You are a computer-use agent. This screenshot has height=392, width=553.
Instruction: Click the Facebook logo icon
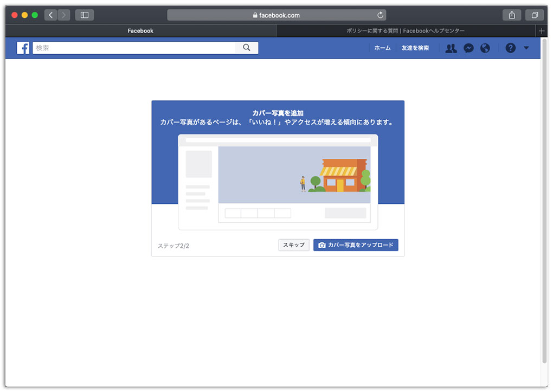[23, 48]
